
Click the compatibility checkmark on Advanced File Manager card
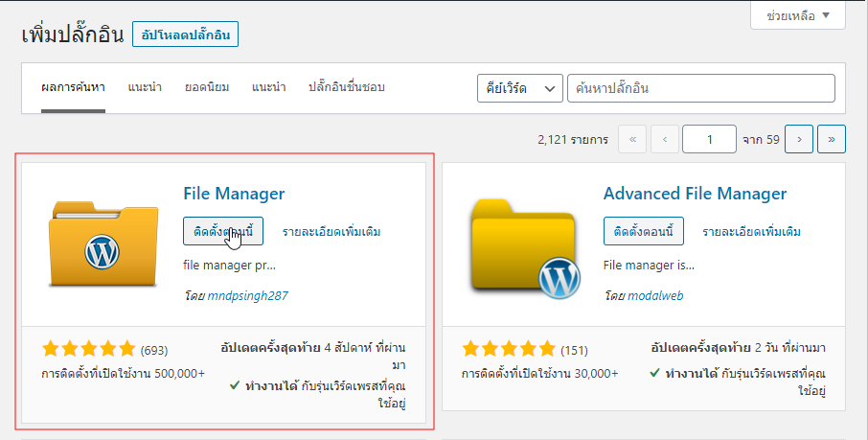coord(654,374)
